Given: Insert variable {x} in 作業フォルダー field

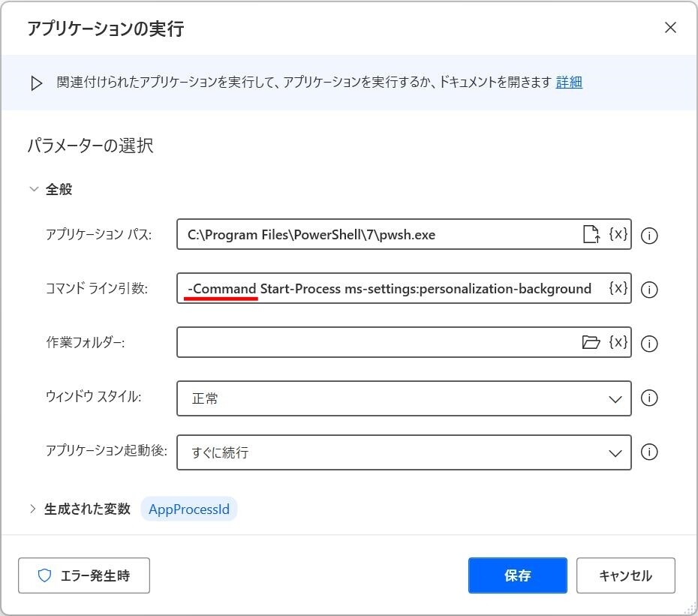Looking at the screenshot, I should [x=618, y=342].
